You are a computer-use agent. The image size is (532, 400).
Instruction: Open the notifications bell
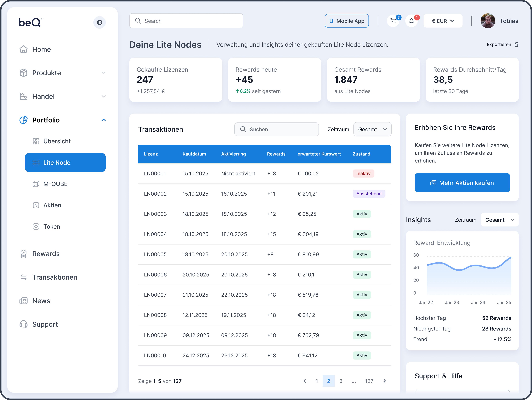pos(411,21)
